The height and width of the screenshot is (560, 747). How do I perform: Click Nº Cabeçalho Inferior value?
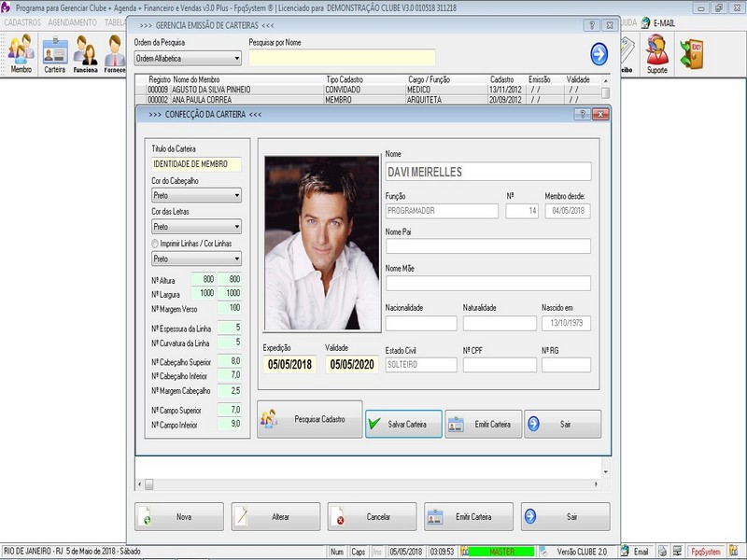pyautogui.click(x=230, y=375)
